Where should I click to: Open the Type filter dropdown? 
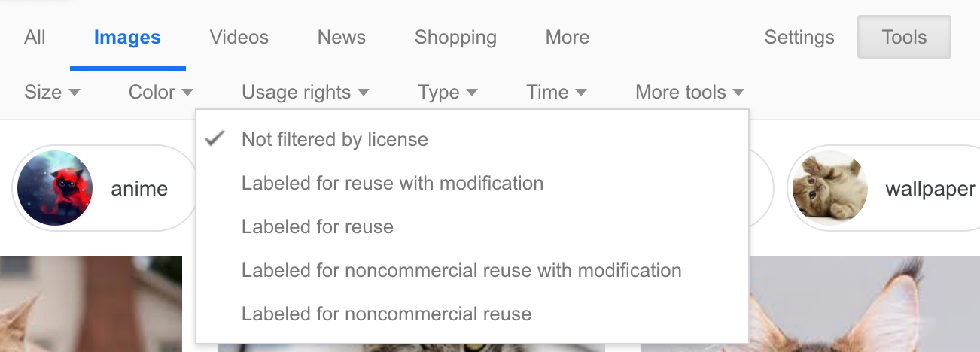(447, 93)
